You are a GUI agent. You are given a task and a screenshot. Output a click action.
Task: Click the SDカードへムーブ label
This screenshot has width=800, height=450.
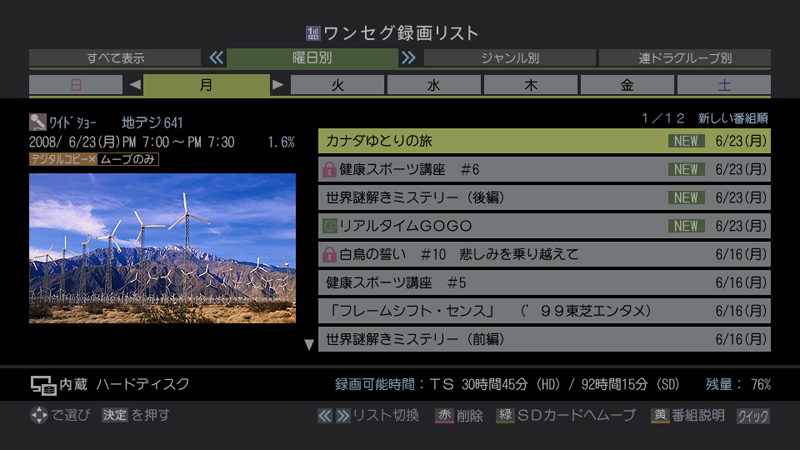click(577, 416)
